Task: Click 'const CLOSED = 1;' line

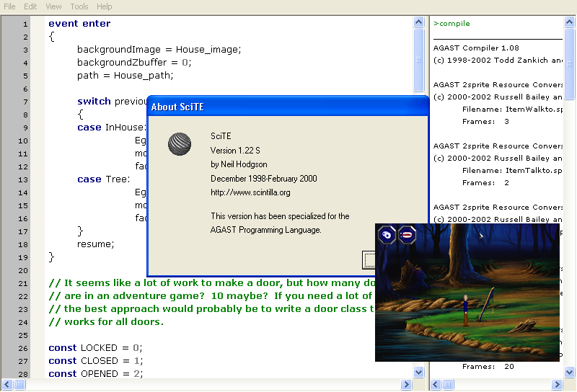Action: point(96,361)
